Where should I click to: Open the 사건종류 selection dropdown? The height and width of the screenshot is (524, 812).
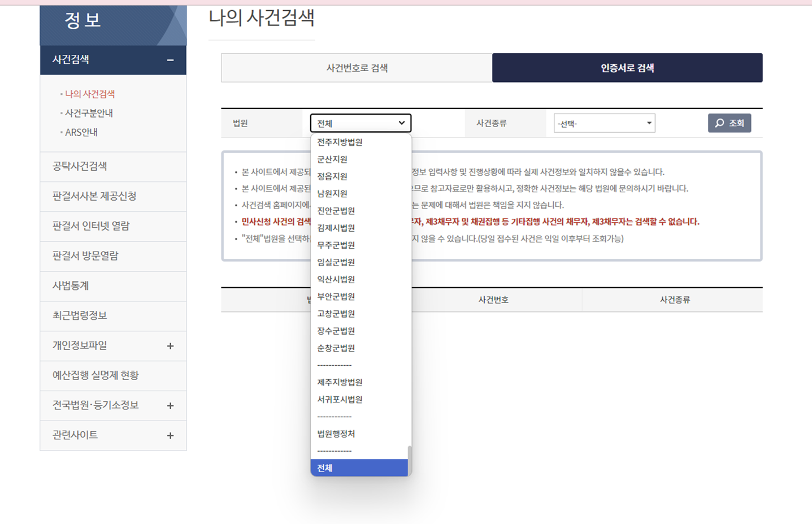pos(604,123)
